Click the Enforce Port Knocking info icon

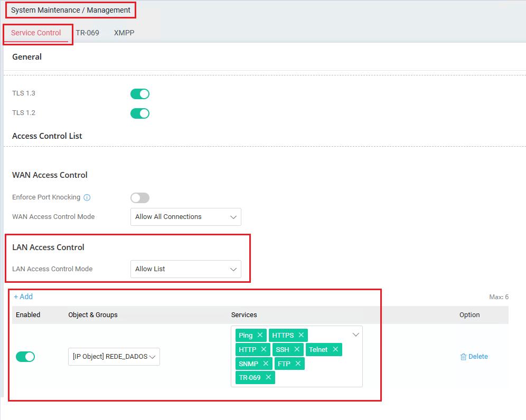pos(87,198)
